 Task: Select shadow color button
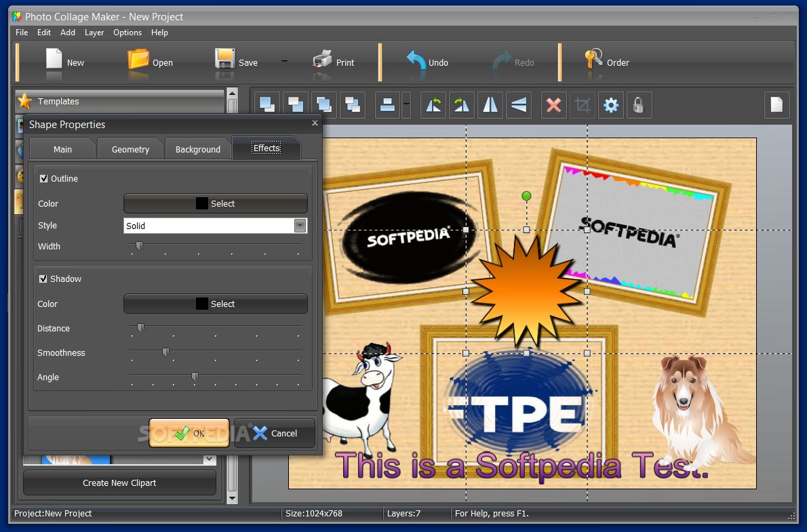coord(215,304)
